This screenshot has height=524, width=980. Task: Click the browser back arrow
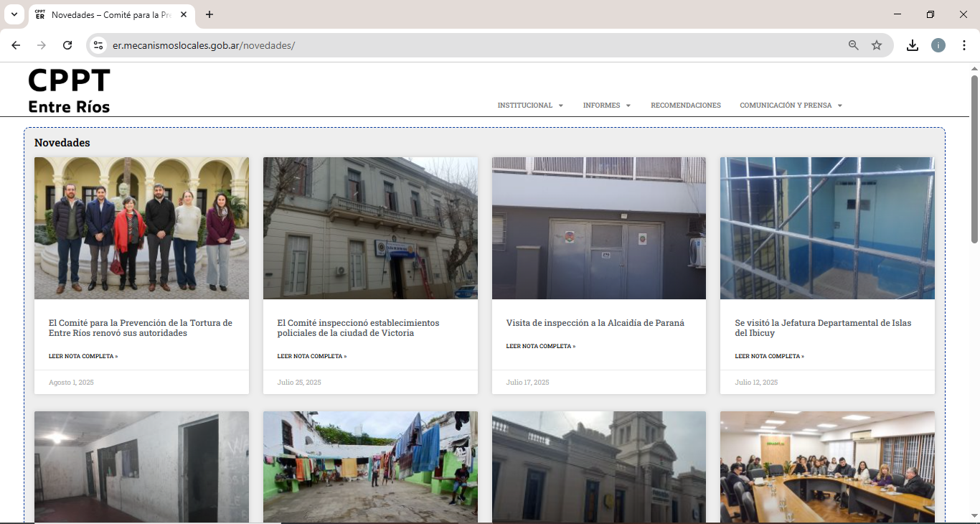[16, 45]
